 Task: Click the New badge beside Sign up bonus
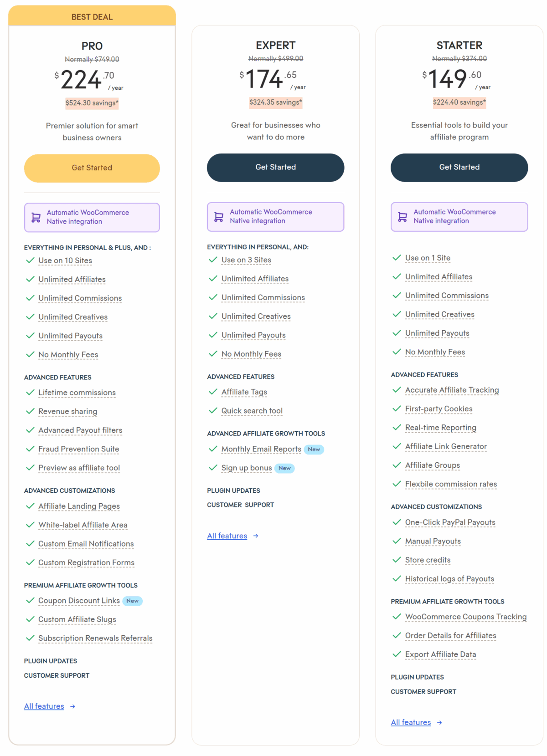[x=284, y=468]
